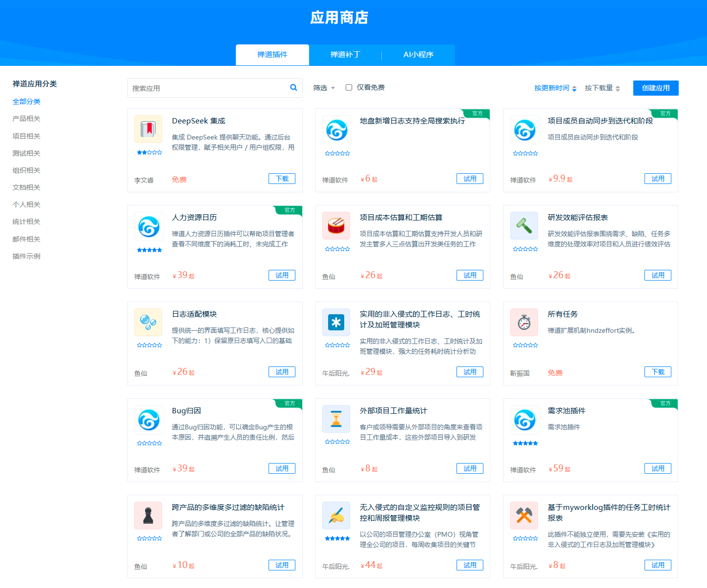Switch to the 禅道补丁 tab
The width and height of the screenshot is (707, 588).
[345, 55]
